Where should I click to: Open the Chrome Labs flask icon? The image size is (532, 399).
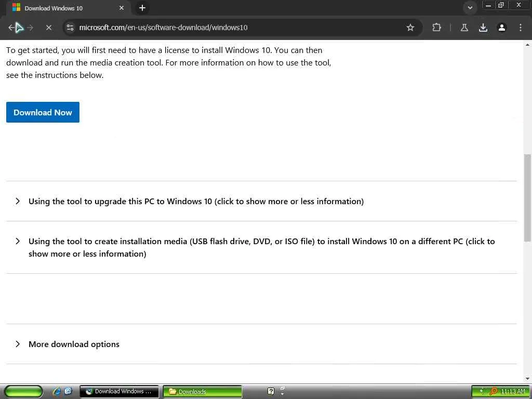[464, 28]
